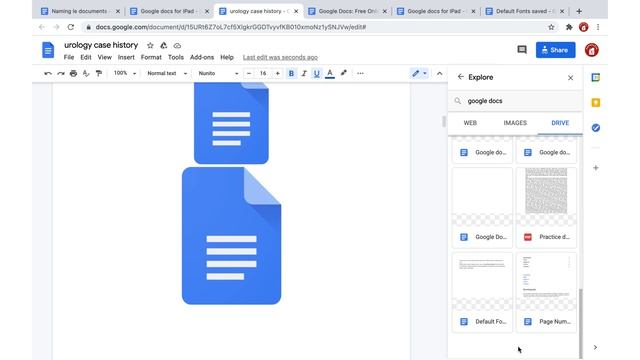Open the highlight color tool
The image size is (640, 360).
tap(344, 73)
